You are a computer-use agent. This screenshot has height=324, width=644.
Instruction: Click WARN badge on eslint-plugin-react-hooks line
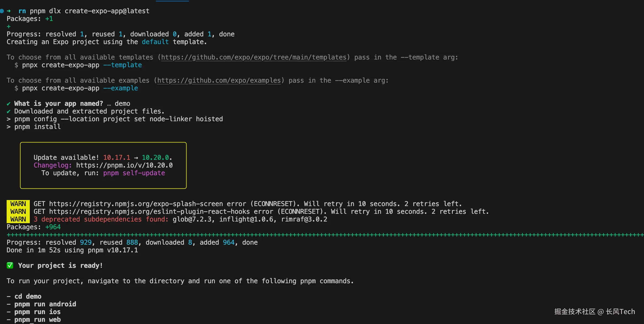pos(18,212)
